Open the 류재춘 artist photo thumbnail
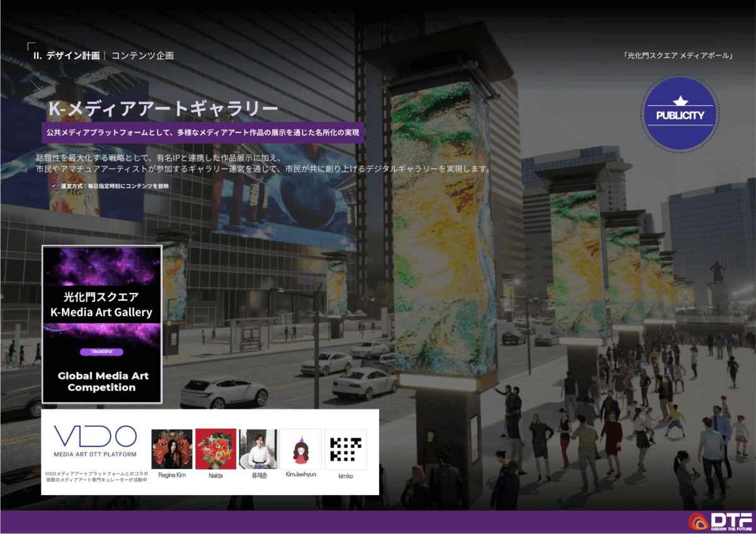This screenshot has height=534, width=756. point(258,449)
